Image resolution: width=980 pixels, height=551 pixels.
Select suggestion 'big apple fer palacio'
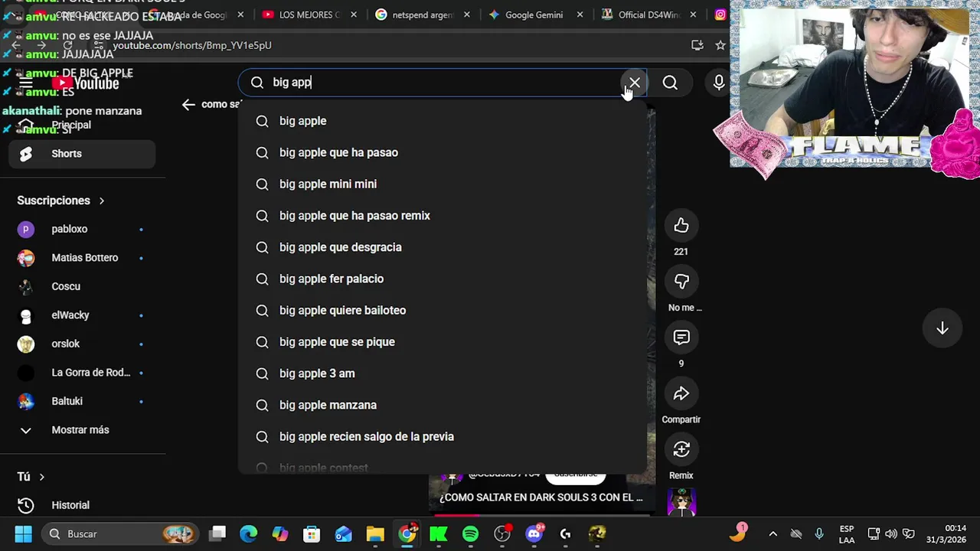click(443, 279)
